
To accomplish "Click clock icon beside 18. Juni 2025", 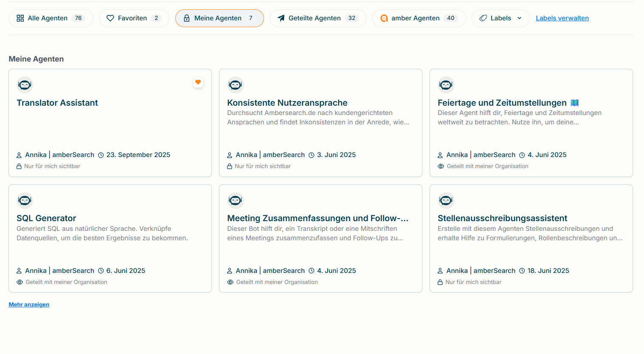I will tap(522, 271).
